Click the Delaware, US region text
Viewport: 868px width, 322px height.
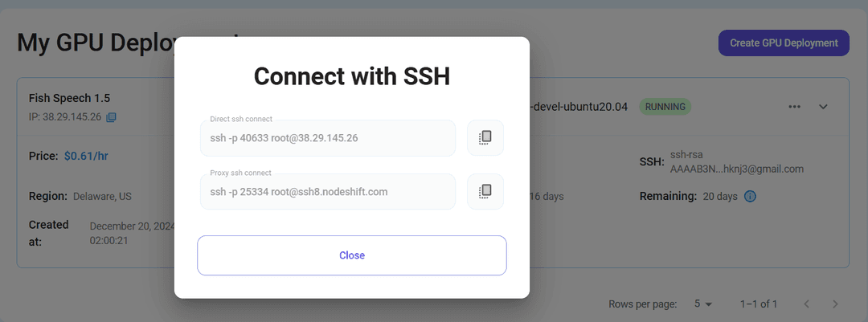point(102,197)
